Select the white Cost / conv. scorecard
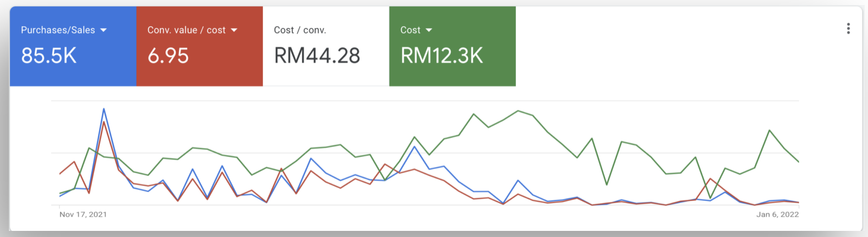This screenshot has height=237, width=868. click(326, 46)
